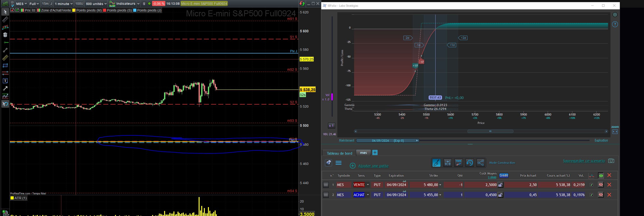
Task: Click Sauvegarder ce scenario link
Action: tap(584, 161)
